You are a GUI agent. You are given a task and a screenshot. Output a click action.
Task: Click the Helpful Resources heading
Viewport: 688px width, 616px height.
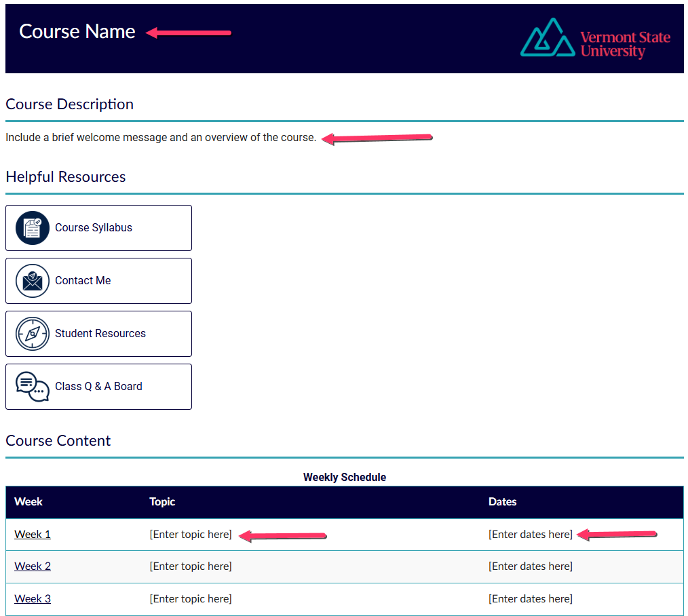tap(66, 177)
